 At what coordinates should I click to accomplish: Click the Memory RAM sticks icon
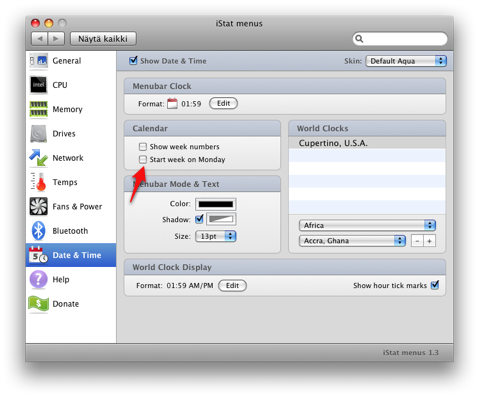[39, 109]
